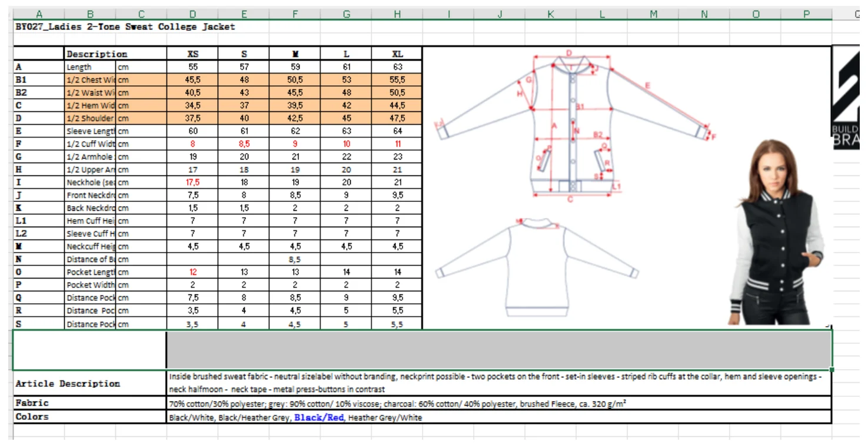Select the fabric composition cell '70% cotton/30% polyester'
868x448 pixels.
tap(499, 403)
